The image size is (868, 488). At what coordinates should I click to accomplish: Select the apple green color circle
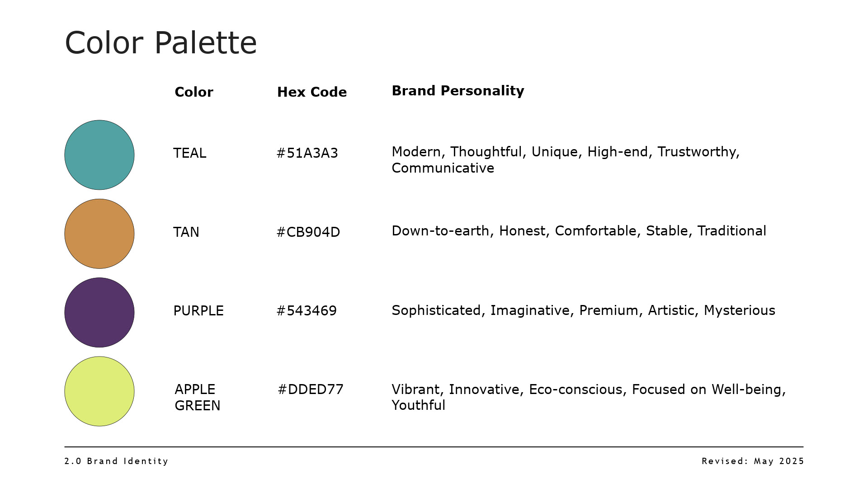(x=99, y=391)
